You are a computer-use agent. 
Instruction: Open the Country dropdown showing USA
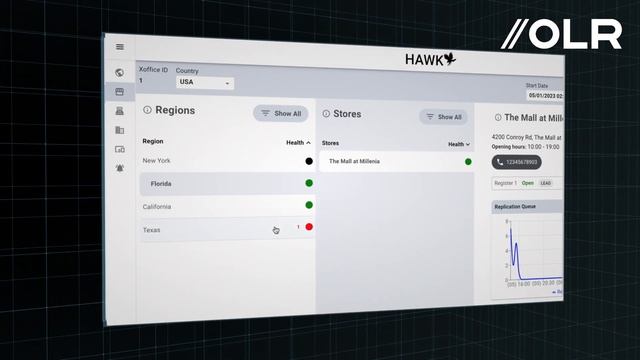205,82
